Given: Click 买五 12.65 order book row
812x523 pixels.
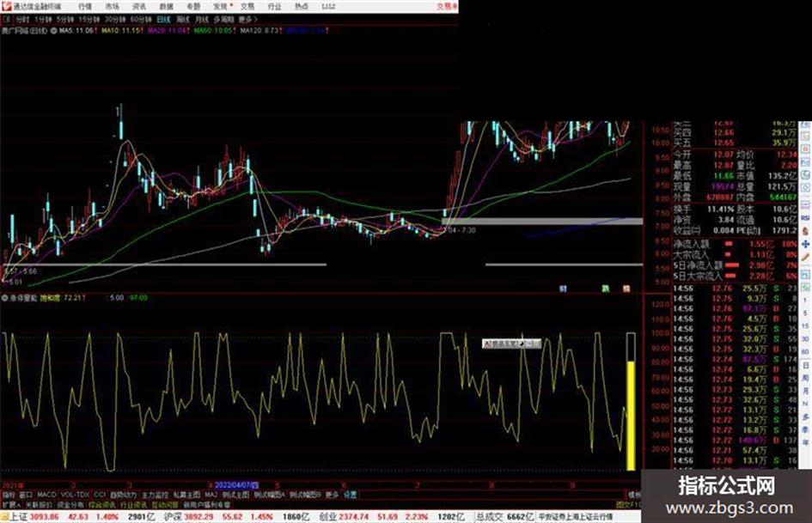Looking at the screenshot, I should click(x=735, y=143).
